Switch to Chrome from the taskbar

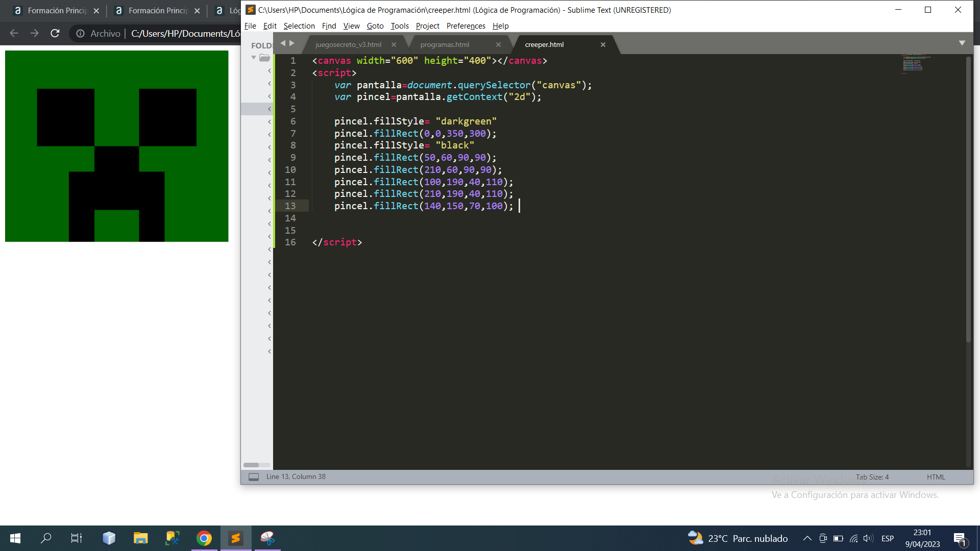(204, 538)
